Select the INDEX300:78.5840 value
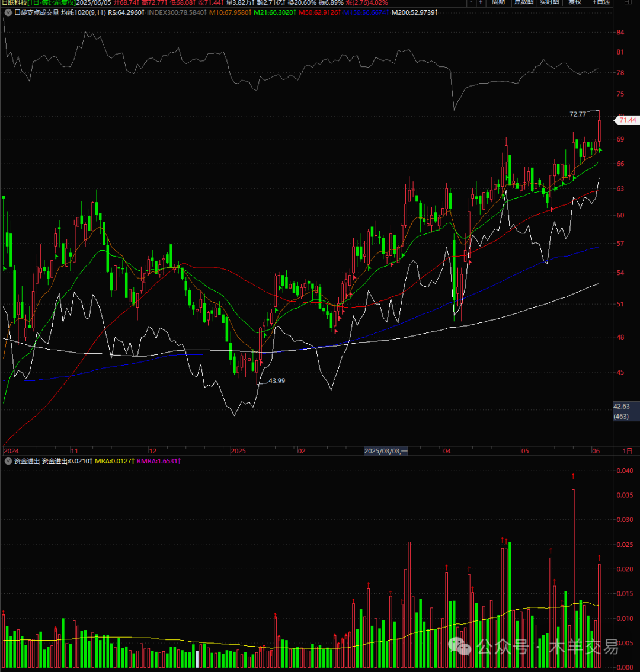The height and width of the screenshot is (672, 640). [x=177, y=13]
